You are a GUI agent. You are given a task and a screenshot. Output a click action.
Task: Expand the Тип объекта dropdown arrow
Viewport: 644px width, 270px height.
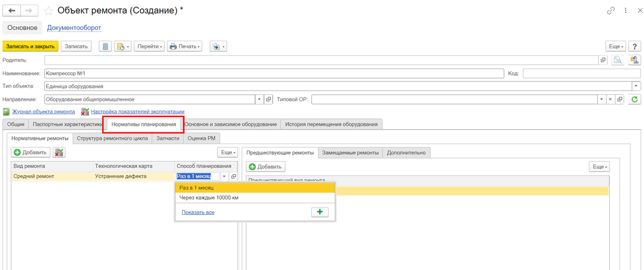[636, 86]
